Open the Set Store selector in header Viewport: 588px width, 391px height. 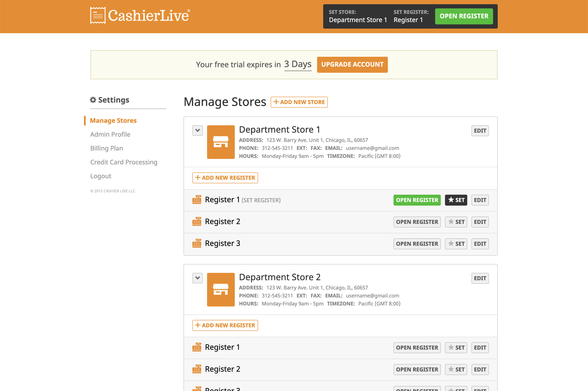358,16
